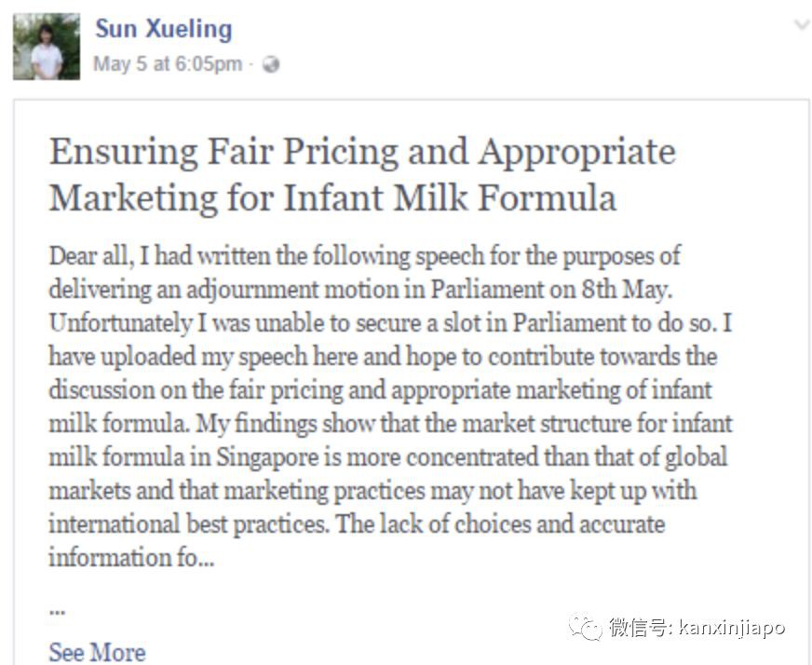Click "international best practices" in the note
The width and height of the screenshot is (812, 665).
coord(185,524)
